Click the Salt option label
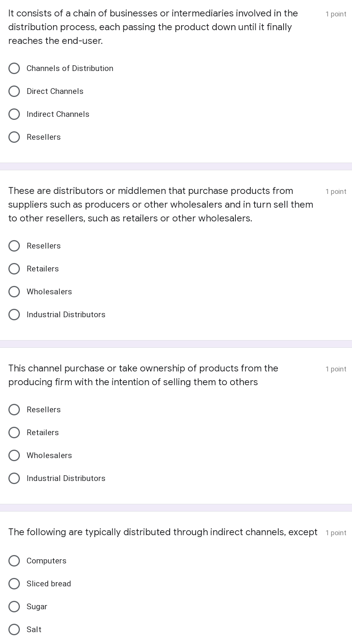This screenshot has height=644, width=352. (34, 629)
